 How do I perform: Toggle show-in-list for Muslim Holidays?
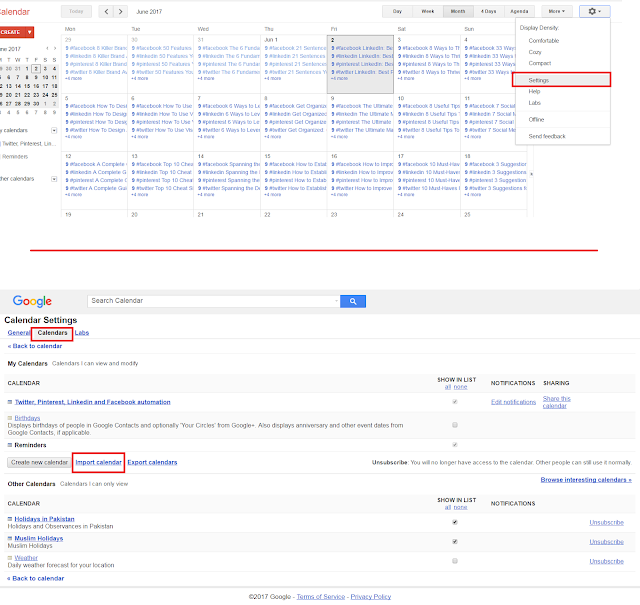point(455,542)
